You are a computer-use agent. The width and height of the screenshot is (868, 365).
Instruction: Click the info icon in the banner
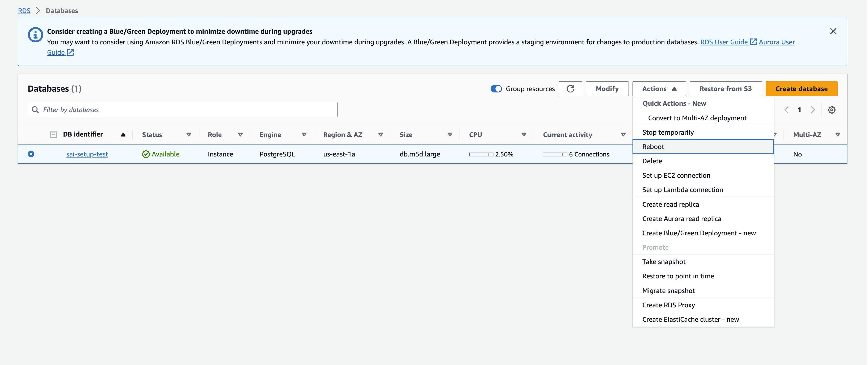tap(35, 35)
